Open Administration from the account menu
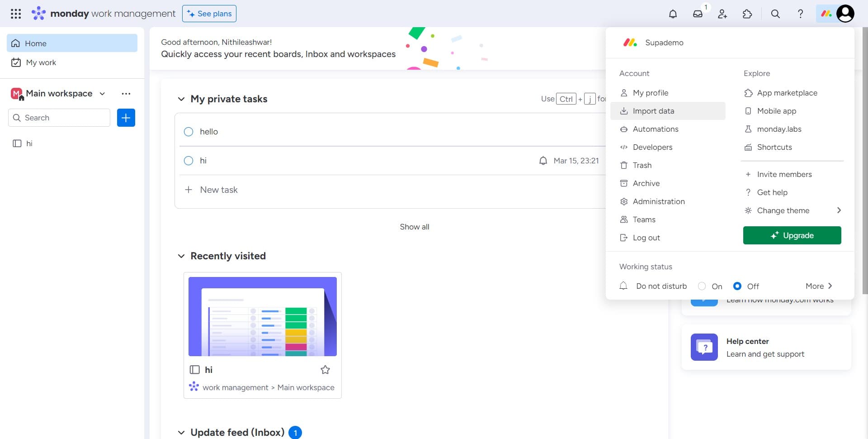Image resolution: width=868 pixels, height=439 pixels. click(659, 201)
